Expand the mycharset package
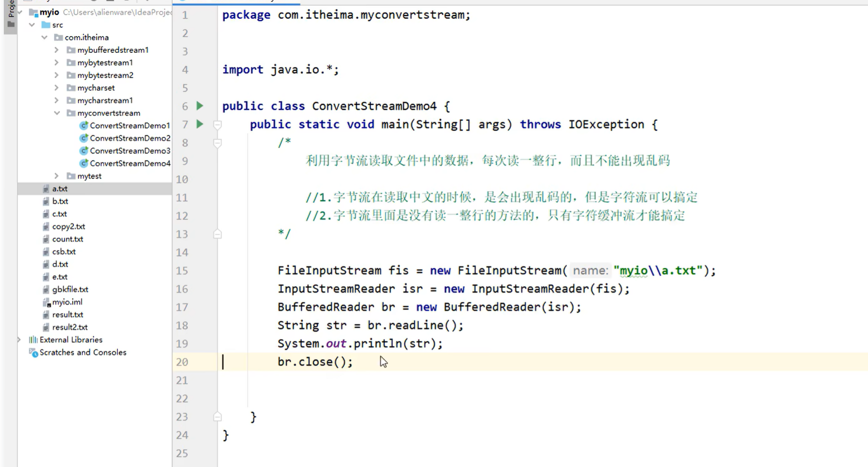Viewport: 868px width, 467px height. 56,88
